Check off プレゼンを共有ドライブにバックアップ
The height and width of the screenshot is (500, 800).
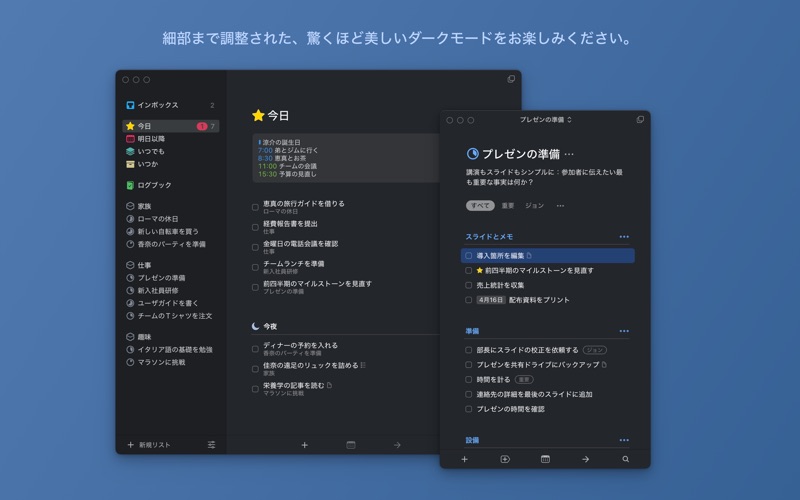pos(468,365)
